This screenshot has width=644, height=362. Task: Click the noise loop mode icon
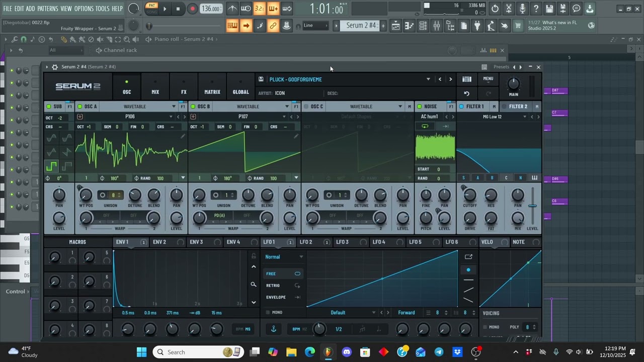point(425,126)
